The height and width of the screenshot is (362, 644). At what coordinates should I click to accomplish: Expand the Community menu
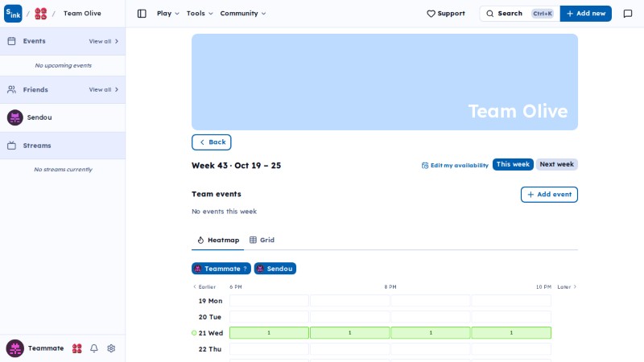(243, 14)
